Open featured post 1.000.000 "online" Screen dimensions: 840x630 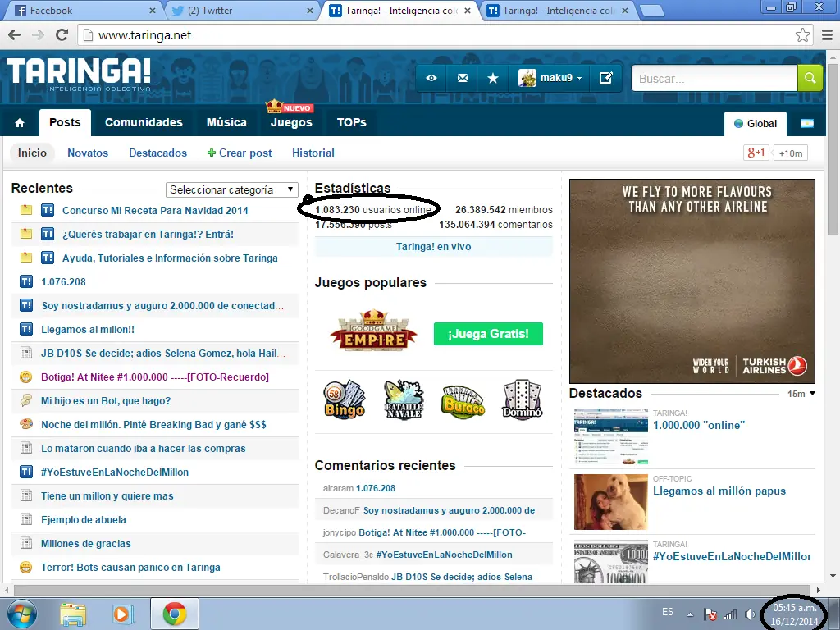click(699, 426)
